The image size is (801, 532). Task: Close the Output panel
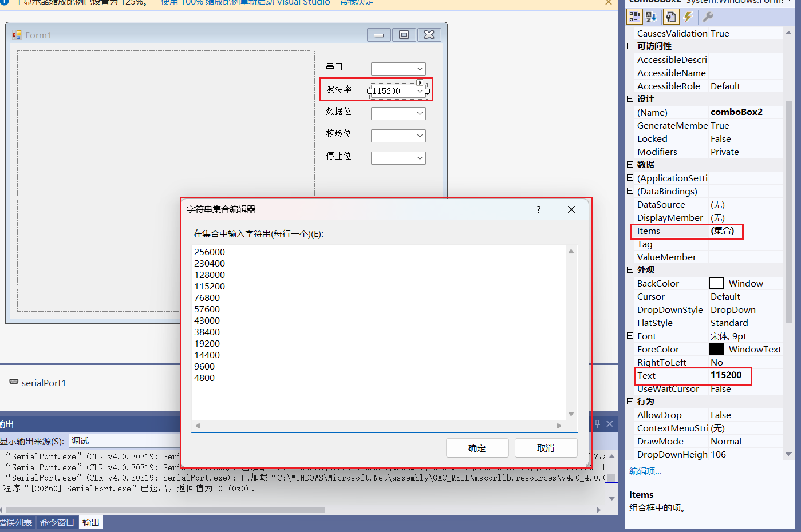(610, 424)
